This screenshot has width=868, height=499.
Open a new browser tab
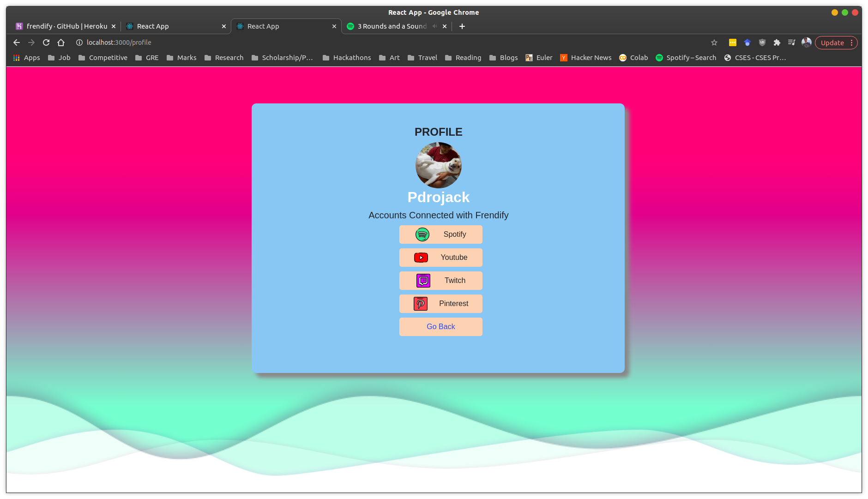click(x=462, y=26)
